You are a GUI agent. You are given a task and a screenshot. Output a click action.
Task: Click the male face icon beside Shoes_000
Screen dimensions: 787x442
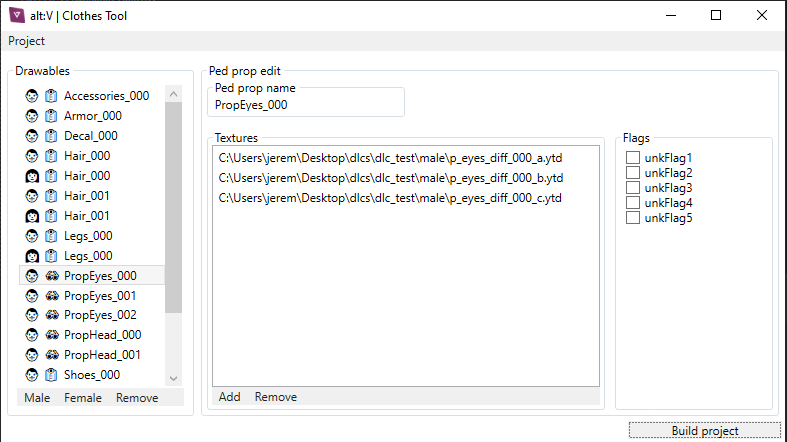[x=32, y=375]
